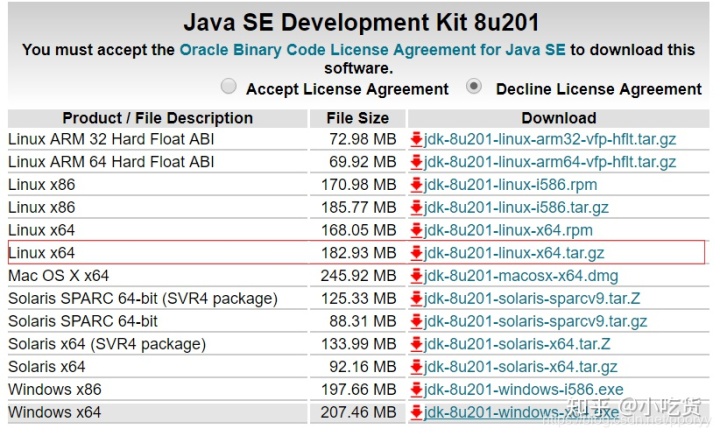The height and width of the screenshot is (436, 720).
Task: Click Windows x86 description
Action: [x=55, y=390]
